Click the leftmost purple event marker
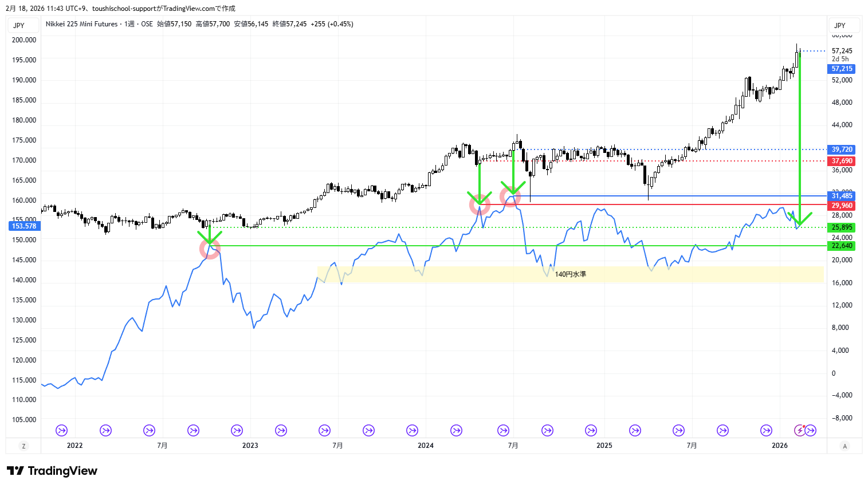 61,430
